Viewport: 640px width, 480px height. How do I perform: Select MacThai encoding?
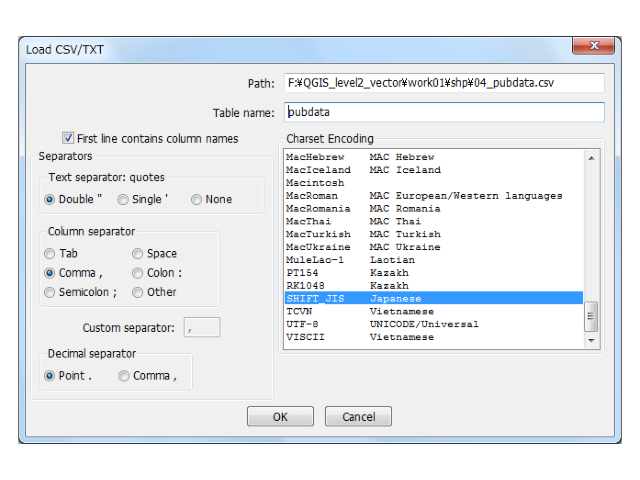[x=434, y=221]
